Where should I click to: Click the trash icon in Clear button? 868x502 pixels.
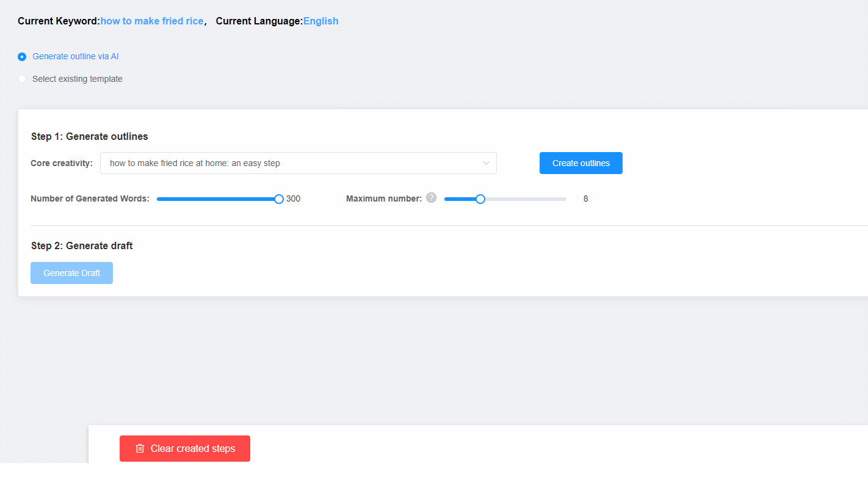[x=140, y=448]
